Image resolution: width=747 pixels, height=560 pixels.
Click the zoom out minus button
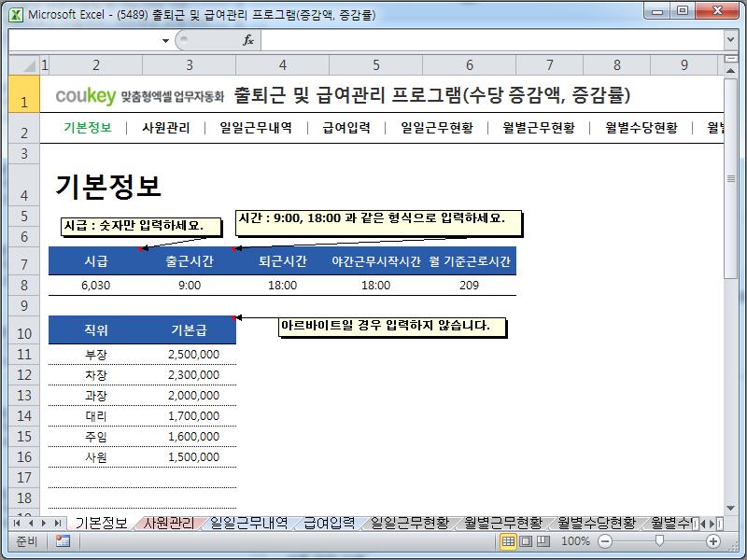(x=604, y=541)
